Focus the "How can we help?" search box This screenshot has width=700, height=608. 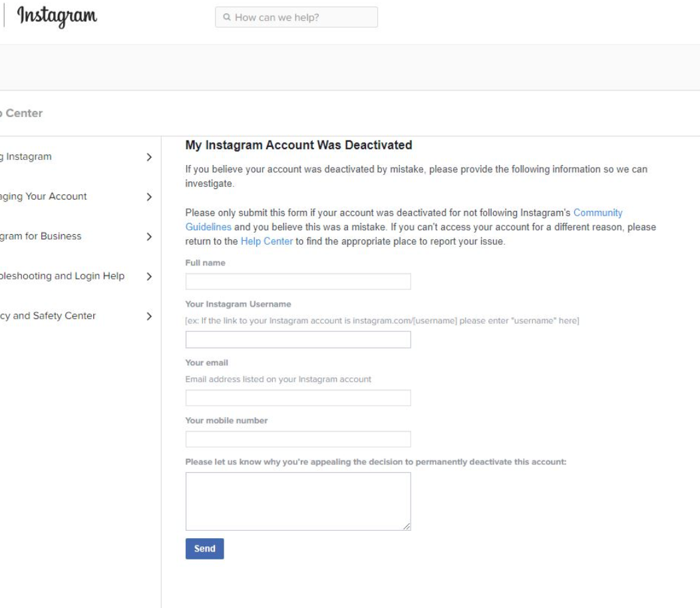pyautogui.click(x=296, y=17)
